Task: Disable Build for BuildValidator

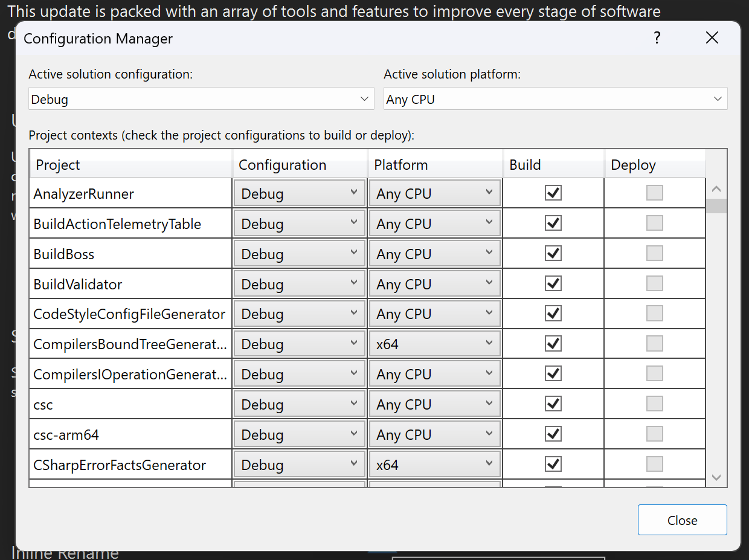Action: click(553, 283)
